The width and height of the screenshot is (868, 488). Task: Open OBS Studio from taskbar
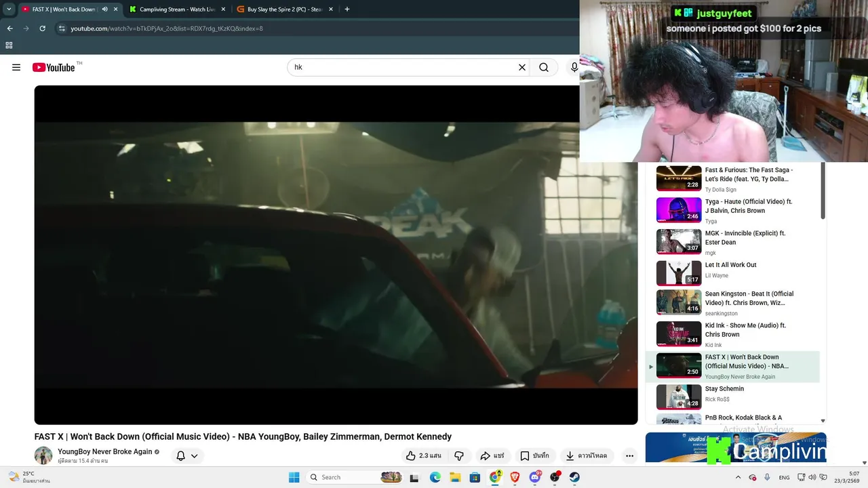555,477
